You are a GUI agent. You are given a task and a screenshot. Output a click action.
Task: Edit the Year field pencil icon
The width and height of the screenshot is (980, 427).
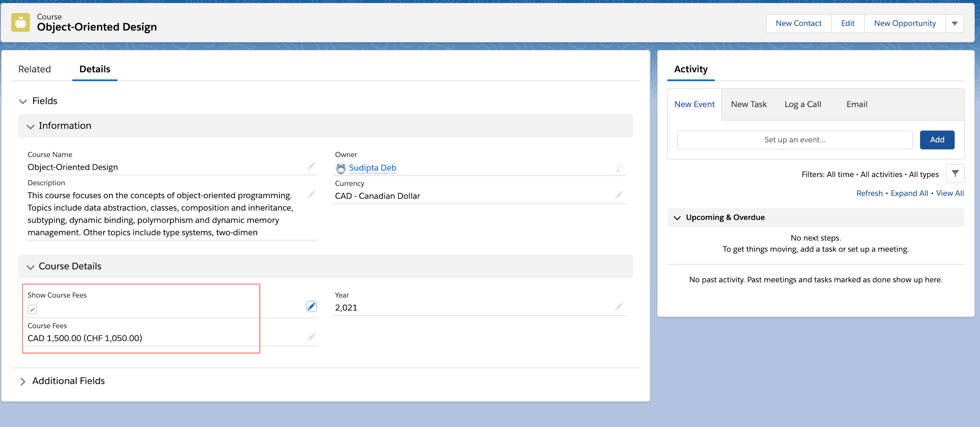[x=619, y=306]
